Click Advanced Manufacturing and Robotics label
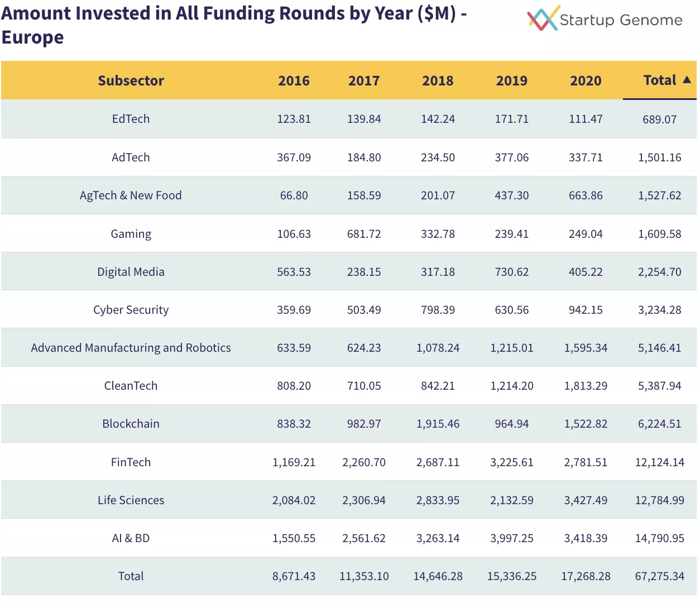 coord(131,348)
